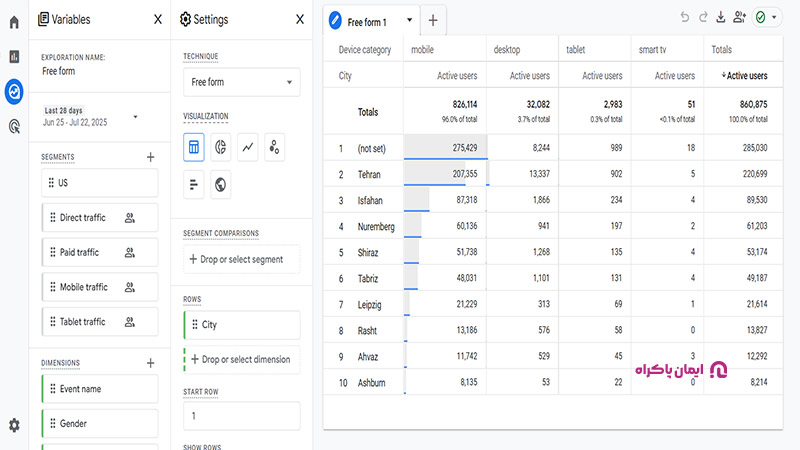Click the Tehran row label

click(369, 174)
